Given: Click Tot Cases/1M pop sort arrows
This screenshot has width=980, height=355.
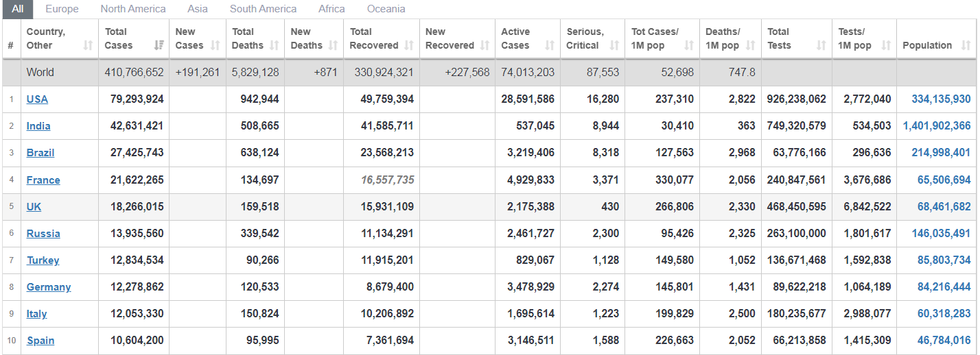Looking at the screenshot, I should click(689, 45).
